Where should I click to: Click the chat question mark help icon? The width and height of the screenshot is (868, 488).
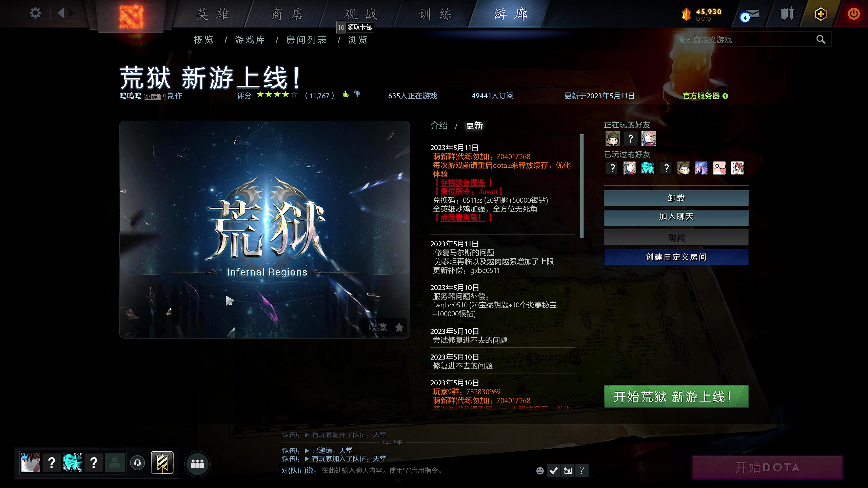click(x=582, y=470)
